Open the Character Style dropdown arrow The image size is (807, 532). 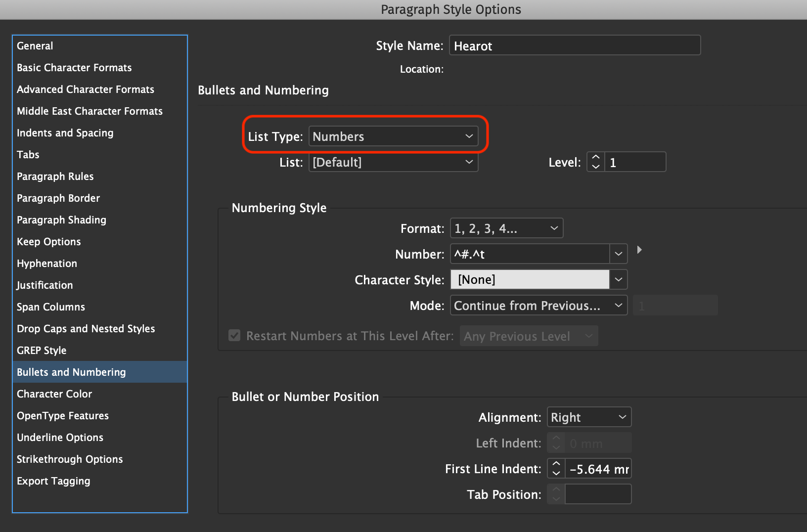click(x=619, y=280)
